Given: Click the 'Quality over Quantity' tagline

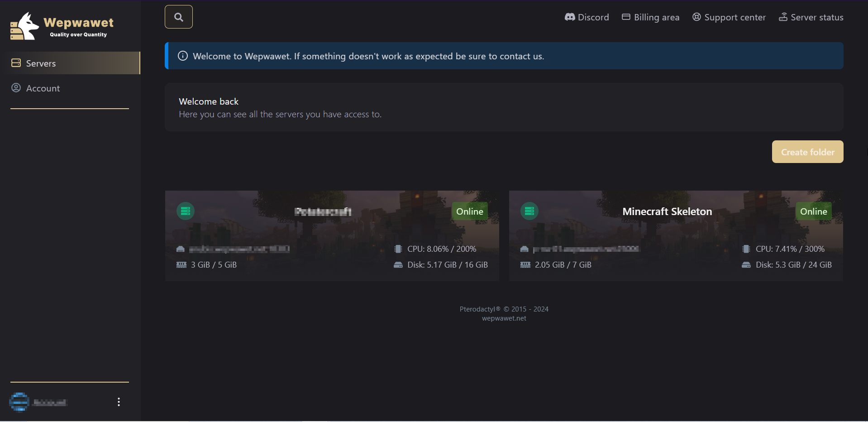Looking at the screenshot, I should pos(78,34).
